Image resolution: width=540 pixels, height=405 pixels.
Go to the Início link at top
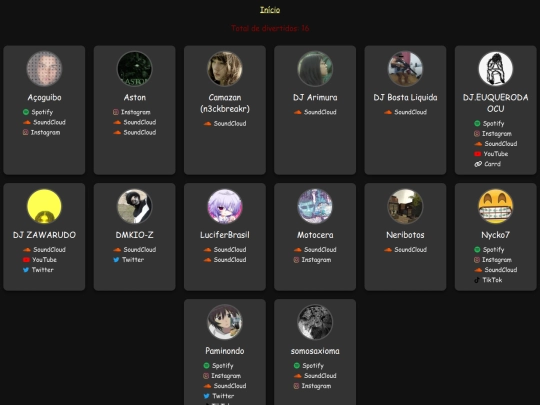pyautogui.click(x=270, y=10)
